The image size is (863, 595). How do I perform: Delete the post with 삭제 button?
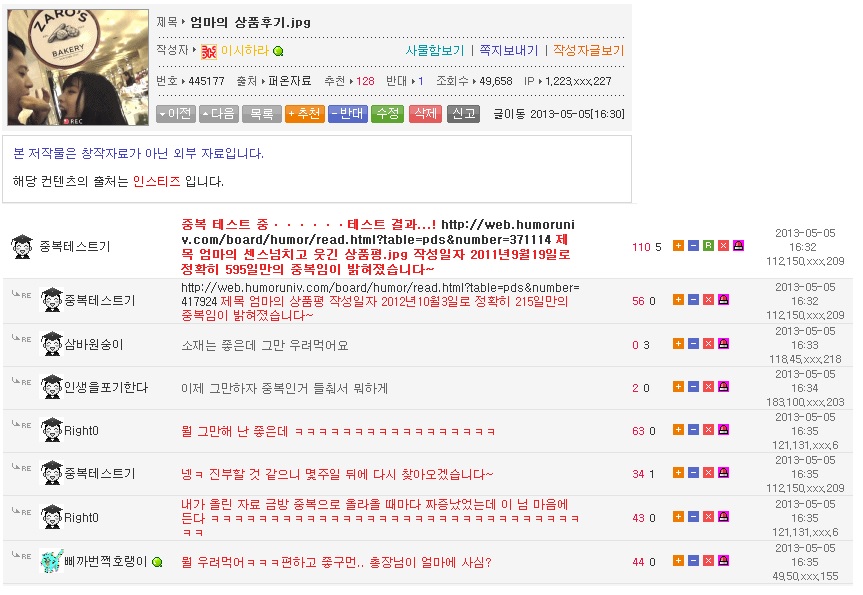pyautogui.click(x=425, y=114)
